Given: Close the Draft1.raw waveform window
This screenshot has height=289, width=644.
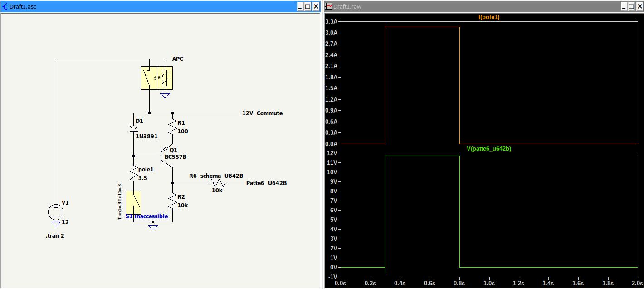Looking at the screenshot, I should pyautogui.click(x=639, y=6).
